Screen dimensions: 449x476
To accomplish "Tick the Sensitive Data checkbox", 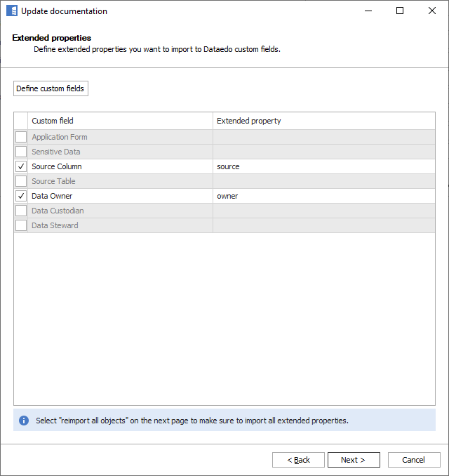I will coord(21,152).
